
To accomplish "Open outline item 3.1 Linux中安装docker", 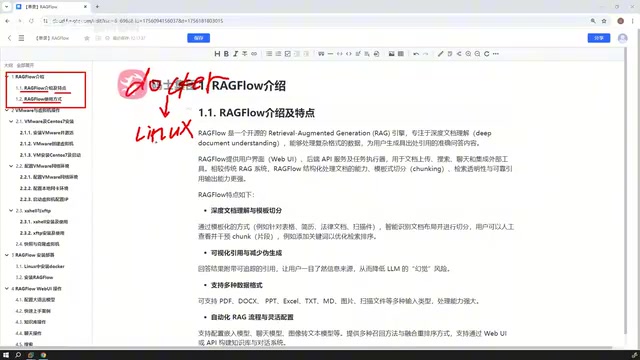I will (40, 267).
